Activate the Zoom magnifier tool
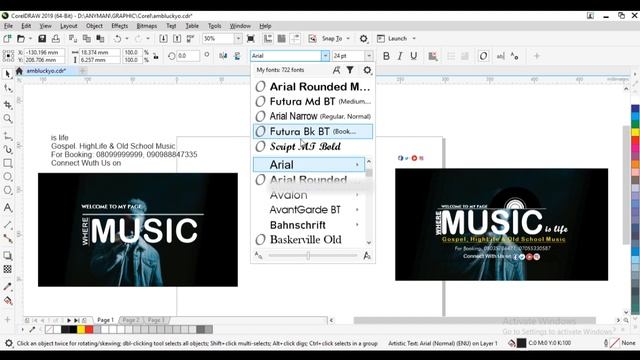Screen dimensions: 640x360 click(7, 119)
